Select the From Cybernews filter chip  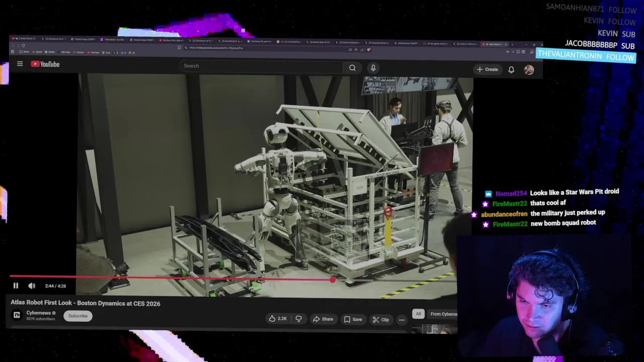[x=443, y=314]
